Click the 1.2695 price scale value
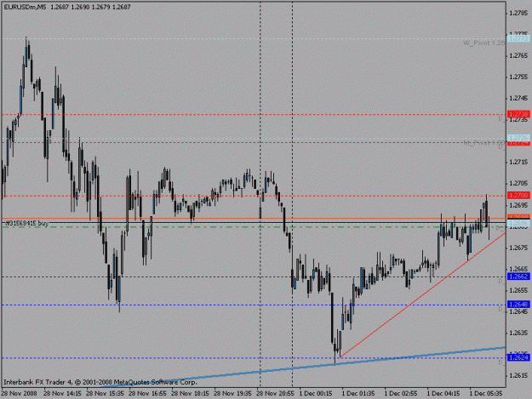Viewport: 532px width, 399px height. tap(518, 205)
